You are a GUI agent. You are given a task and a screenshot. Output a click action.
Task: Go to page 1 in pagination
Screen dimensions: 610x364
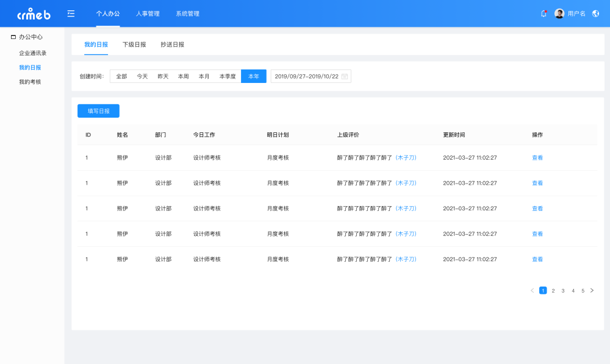(543, 290)
